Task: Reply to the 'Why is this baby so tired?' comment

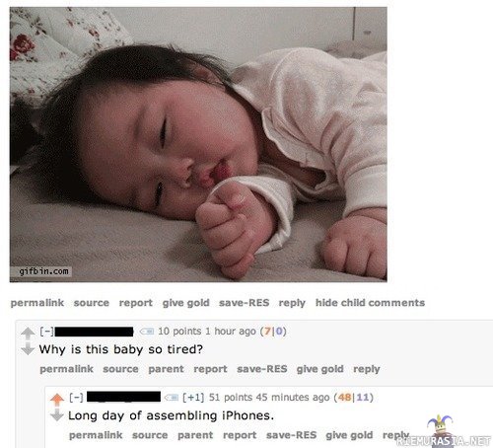Action: click(367, 369)
